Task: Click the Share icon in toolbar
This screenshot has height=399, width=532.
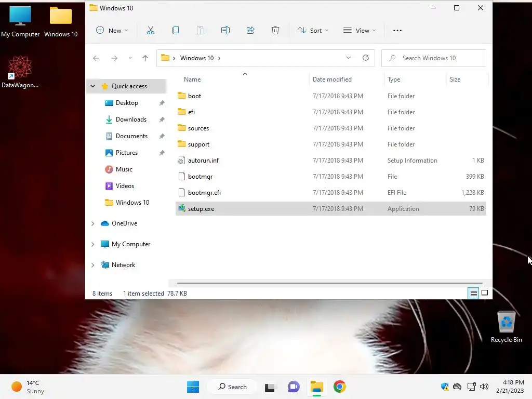Action: pyautogui.click(x=250, y=31)
